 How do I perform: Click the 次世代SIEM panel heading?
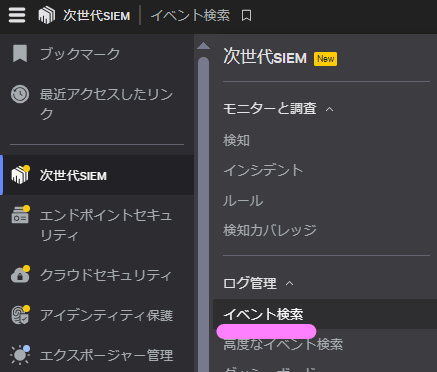pos(265,56)
